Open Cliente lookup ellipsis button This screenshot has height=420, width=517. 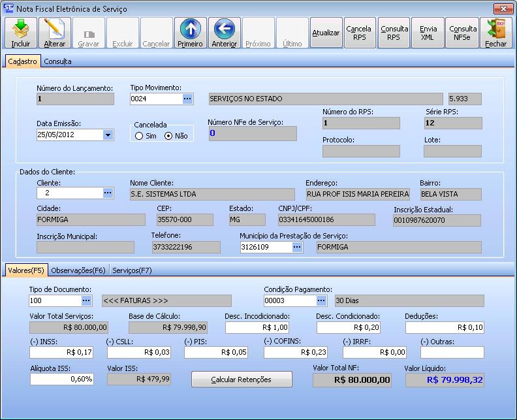point(108,193)
